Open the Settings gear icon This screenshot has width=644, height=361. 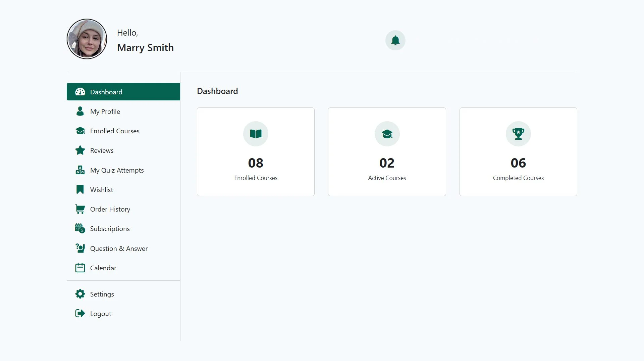pyautogui.click(x=80, y=294)
